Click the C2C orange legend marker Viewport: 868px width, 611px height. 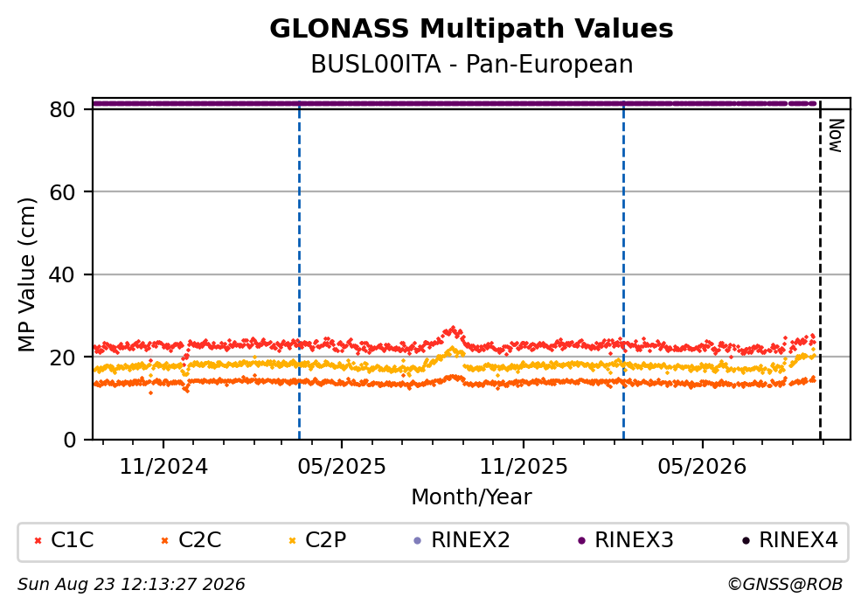tap(164, 541)
